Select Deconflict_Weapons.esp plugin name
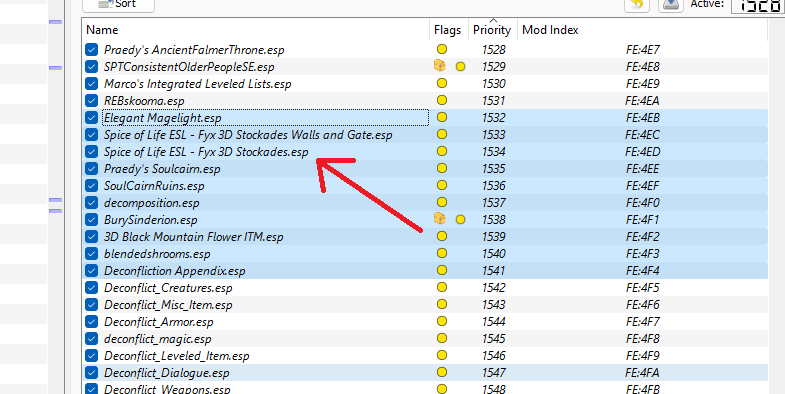The image size is (785, 394). pyautogui.click(x=167, y=389)
